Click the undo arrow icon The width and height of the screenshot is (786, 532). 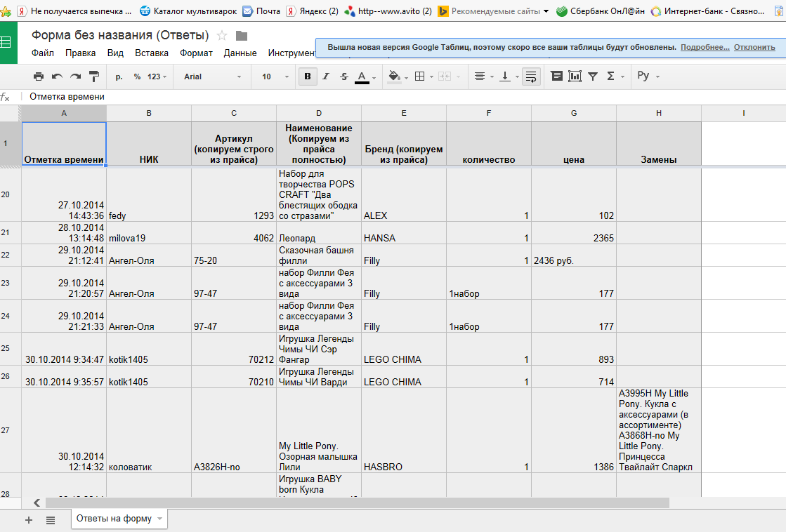(57, 77)
